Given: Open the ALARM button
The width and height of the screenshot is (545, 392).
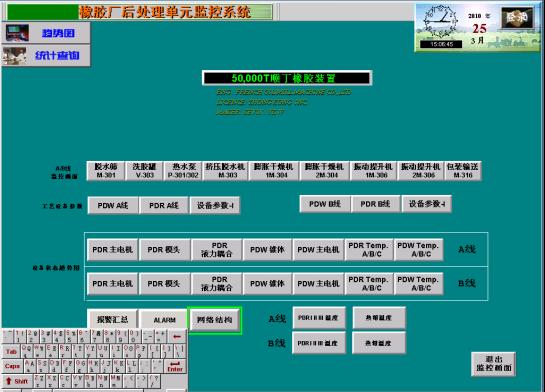Looking at the screenshot, I should pyautogui.click(x=164, y=320).
